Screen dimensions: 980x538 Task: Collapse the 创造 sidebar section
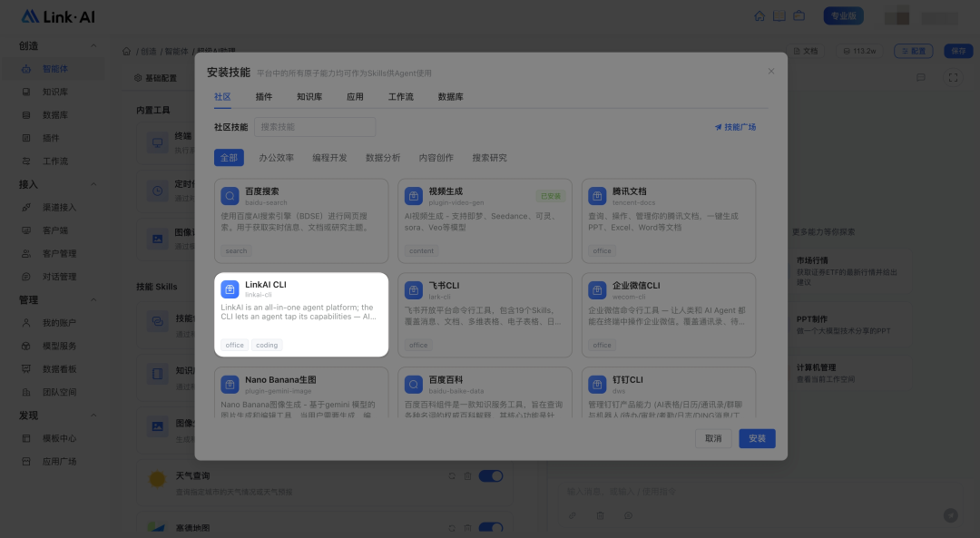[x=93, y=45]
